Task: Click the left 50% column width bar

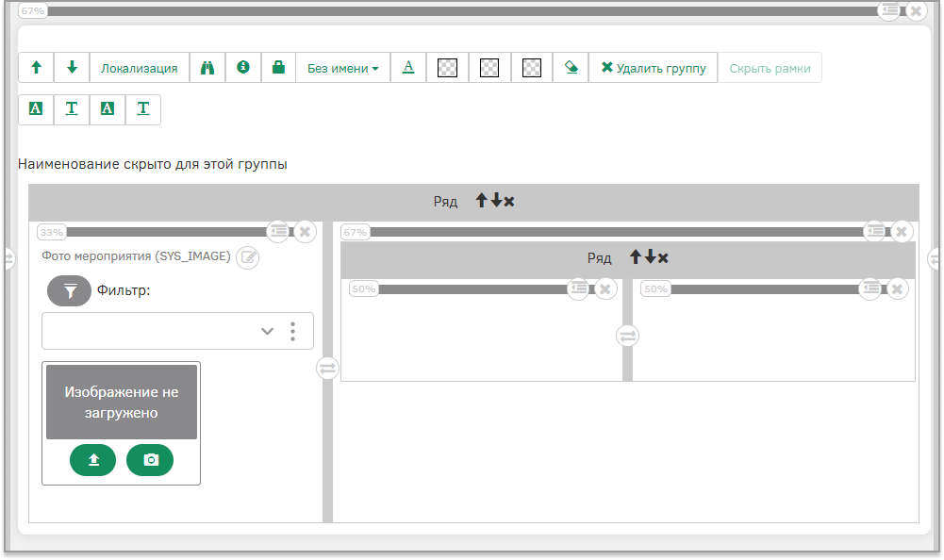Action: click(473, 289)
